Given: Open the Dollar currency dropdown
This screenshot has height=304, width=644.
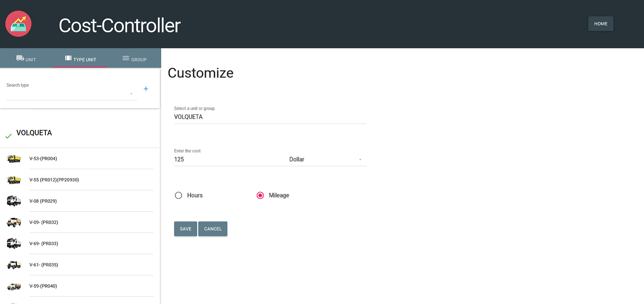Looking at the screenshot, I should [325, 160].
